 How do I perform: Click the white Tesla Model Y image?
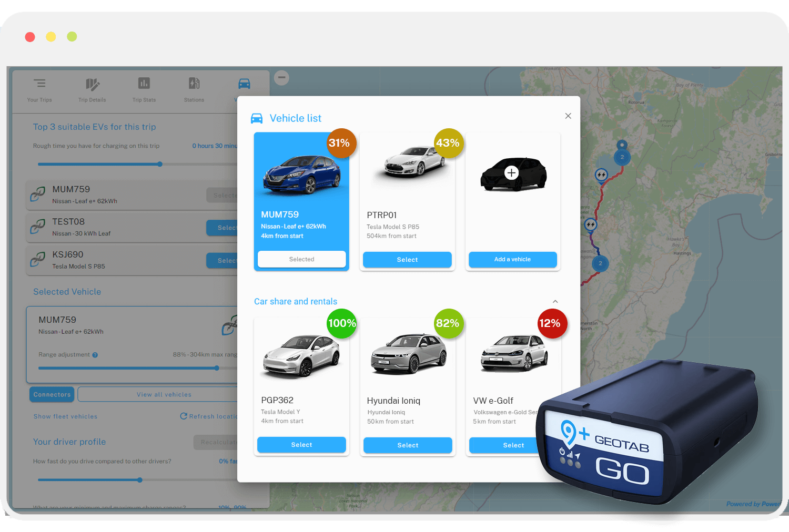pyautogui.click(x=302, y=355)
